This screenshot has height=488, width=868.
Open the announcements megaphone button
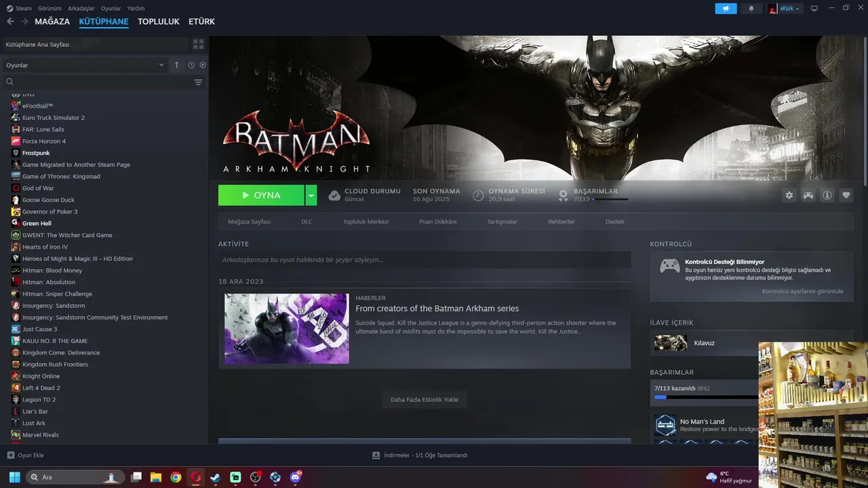click(x=726, y=8)
